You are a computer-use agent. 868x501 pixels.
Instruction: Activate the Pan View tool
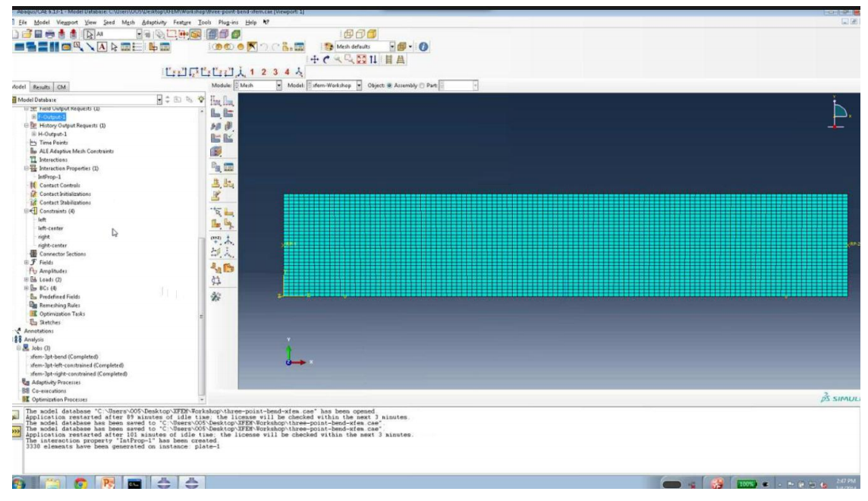click(314, 55)
